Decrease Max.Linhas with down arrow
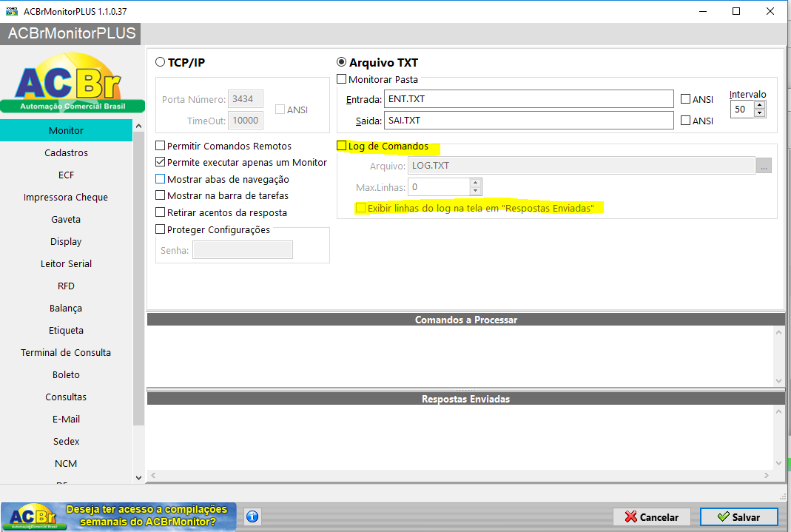 (475, 191)
